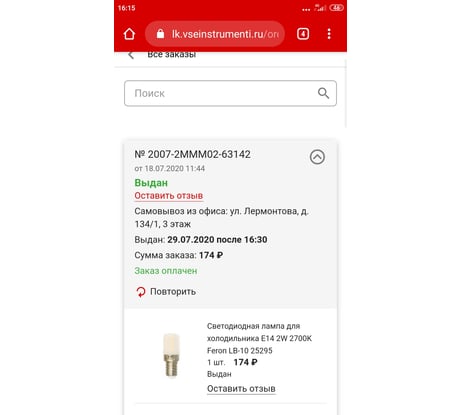Click the Повторить order button
Screen dimensions: 461x415
click(x=166, y=292)
